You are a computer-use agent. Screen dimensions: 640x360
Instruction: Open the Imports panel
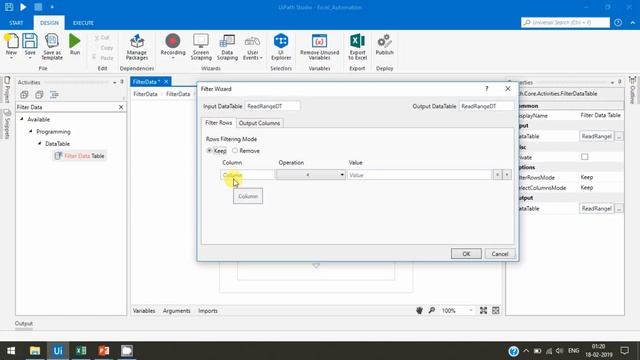(x=208, y=311)
